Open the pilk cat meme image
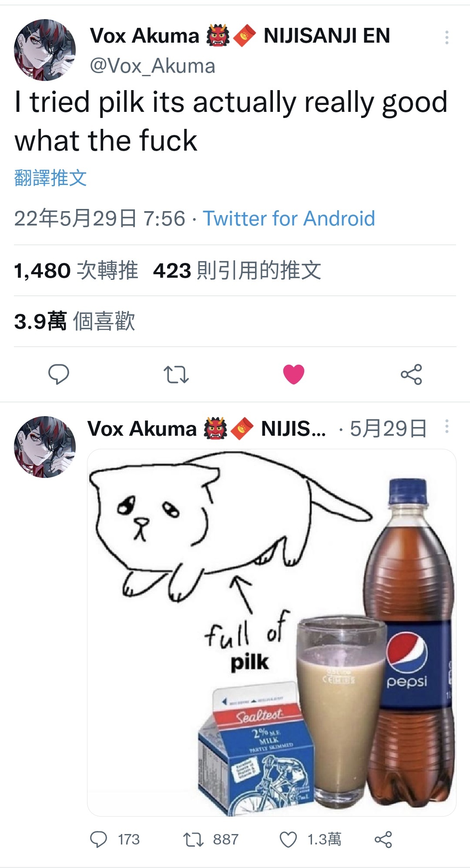Screen dimensions: 470x868 tap(272, 632)
